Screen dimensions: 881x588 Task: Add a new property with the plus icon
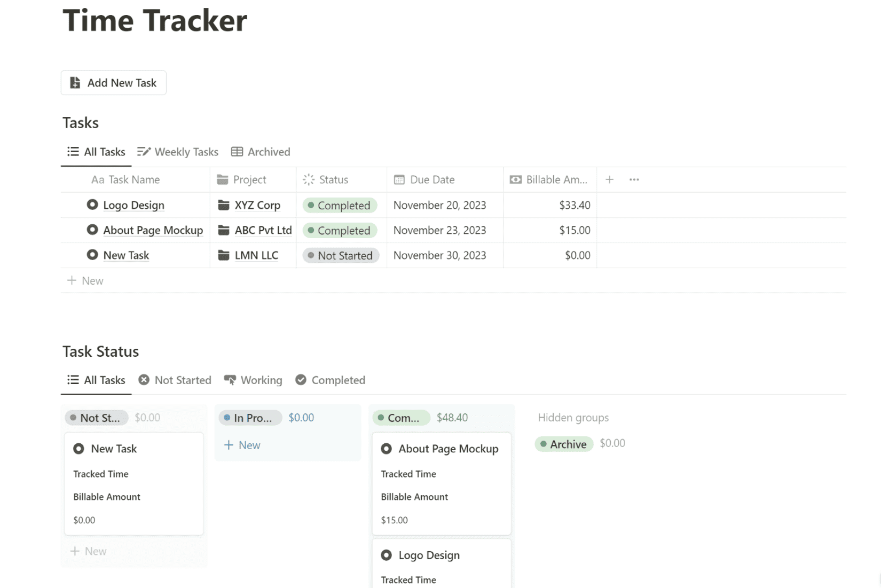coord(609,179)
